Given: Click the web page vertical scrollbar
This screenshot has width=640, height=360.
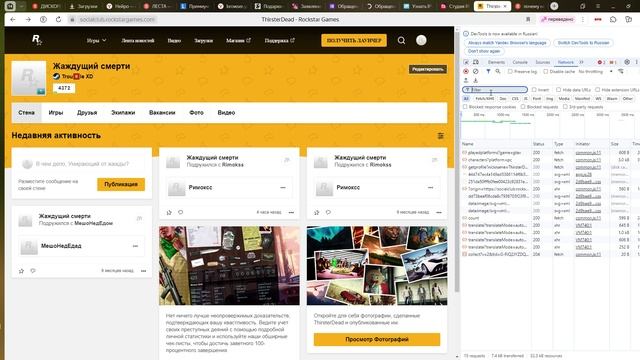Looking at the screenshot, I should point(457,163).
